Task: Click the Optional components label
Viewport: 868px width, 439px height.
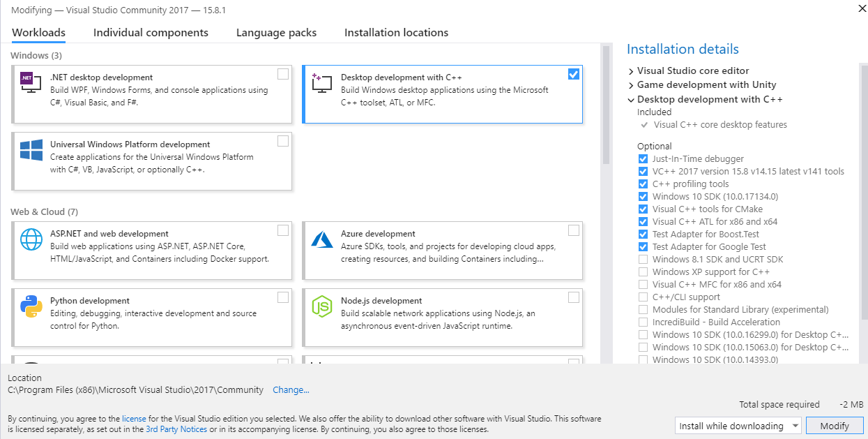Action: (x=654, y=147)
